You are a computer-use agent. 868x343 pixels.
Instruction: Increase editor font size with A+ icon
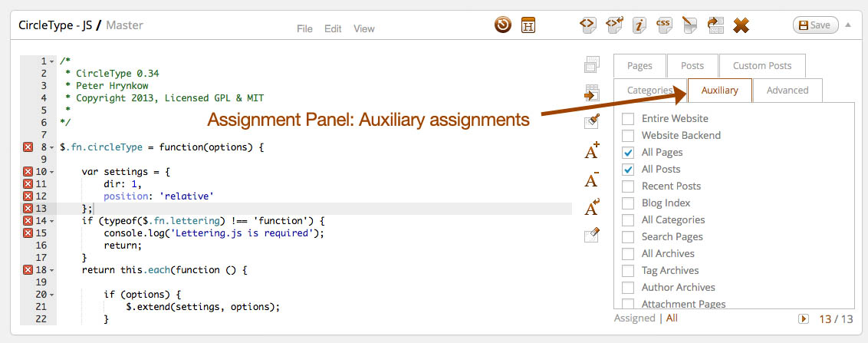pos(591,151)
